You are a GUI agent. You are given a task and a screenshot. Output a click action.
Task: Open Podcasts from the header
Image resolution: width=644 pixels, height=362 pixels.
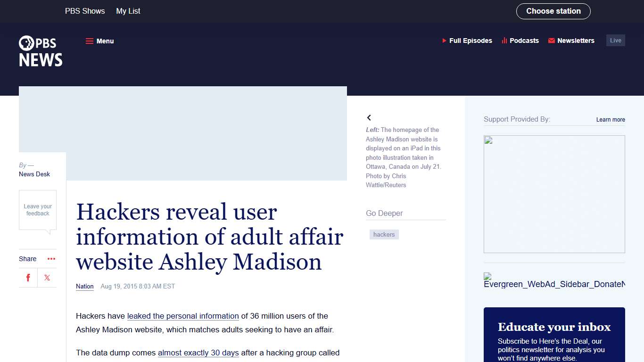[520, 41]
